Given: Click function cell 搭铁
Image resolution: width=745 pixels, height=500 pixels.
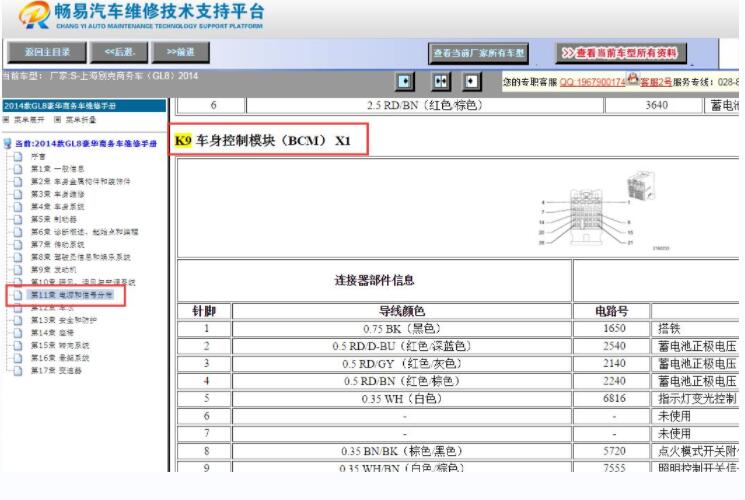Looking at the screenshot, I should pyautogui.click(x=669, y=328).
